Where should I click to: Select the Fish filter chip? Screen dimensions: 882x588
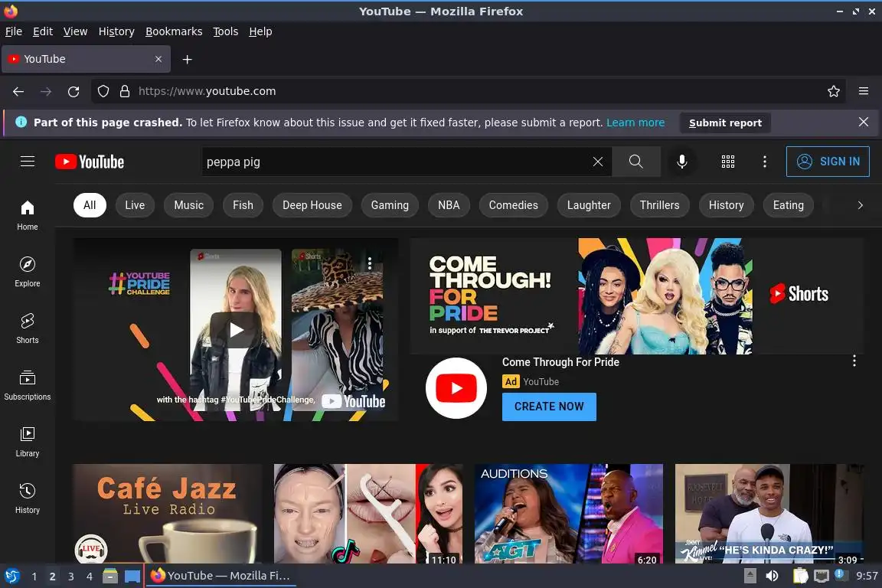tap(243, 205)
